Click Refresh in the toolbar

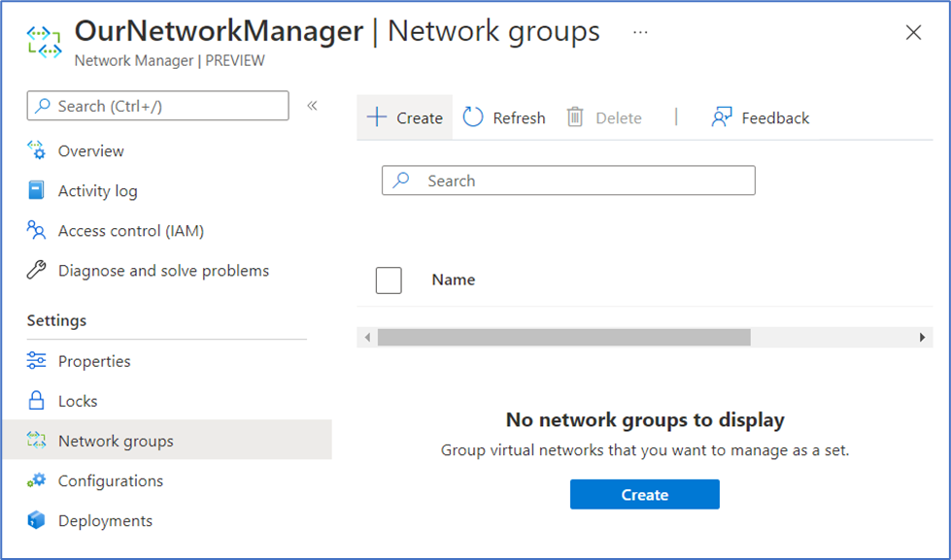click(504, 117)
